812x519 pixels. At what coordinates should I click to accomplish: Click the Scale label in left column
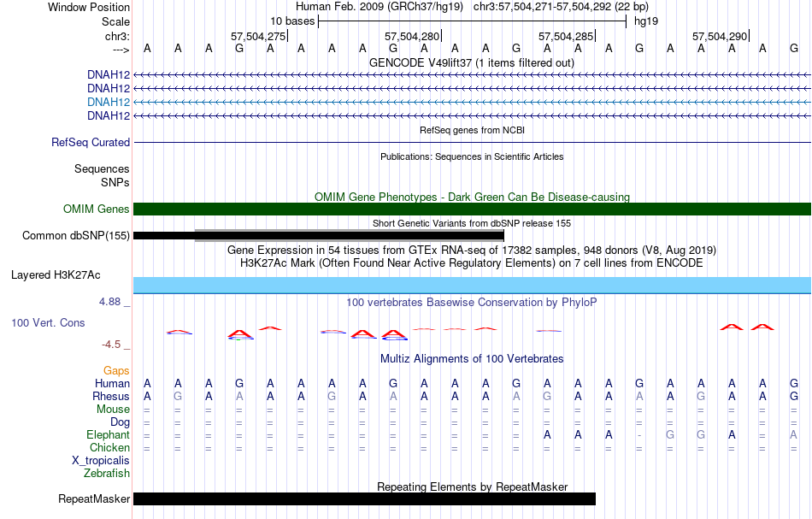115,21
